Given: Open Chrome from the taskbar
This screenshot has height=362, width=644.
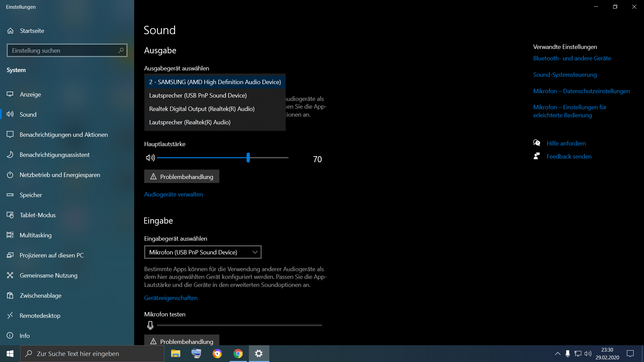Looking at the screenshot, I should (x=238, y=354).
